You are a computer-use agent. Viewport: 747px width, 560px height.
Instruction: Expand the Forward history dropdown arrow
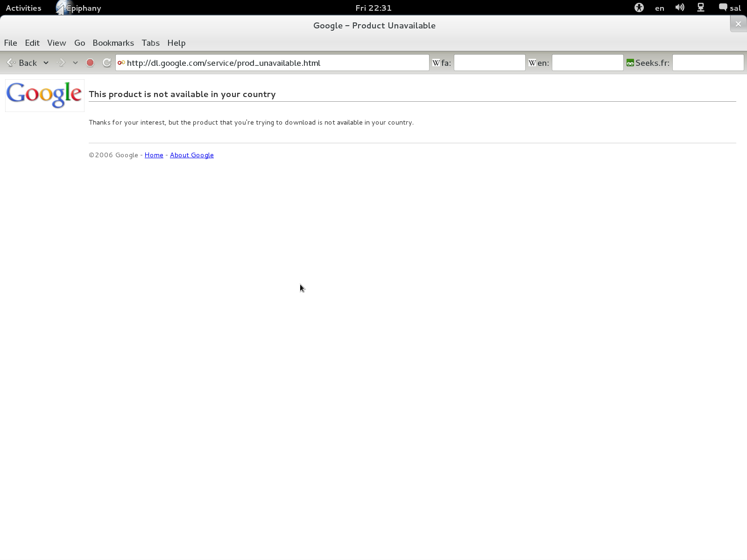(75, 63)
